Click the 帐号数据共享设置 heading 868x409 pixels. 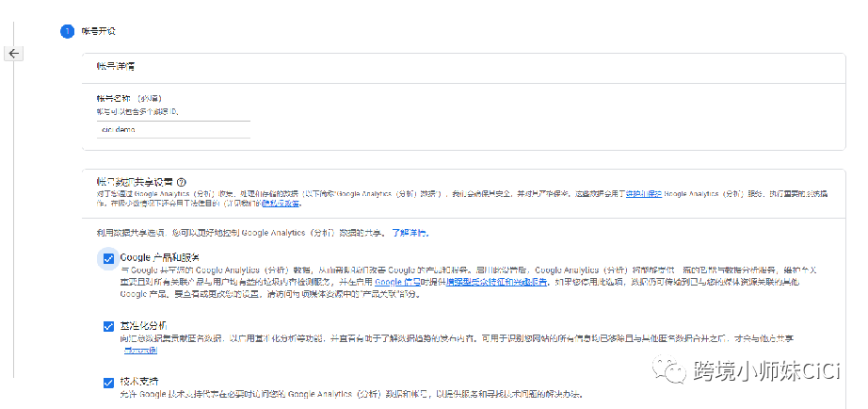coord(135,182)
